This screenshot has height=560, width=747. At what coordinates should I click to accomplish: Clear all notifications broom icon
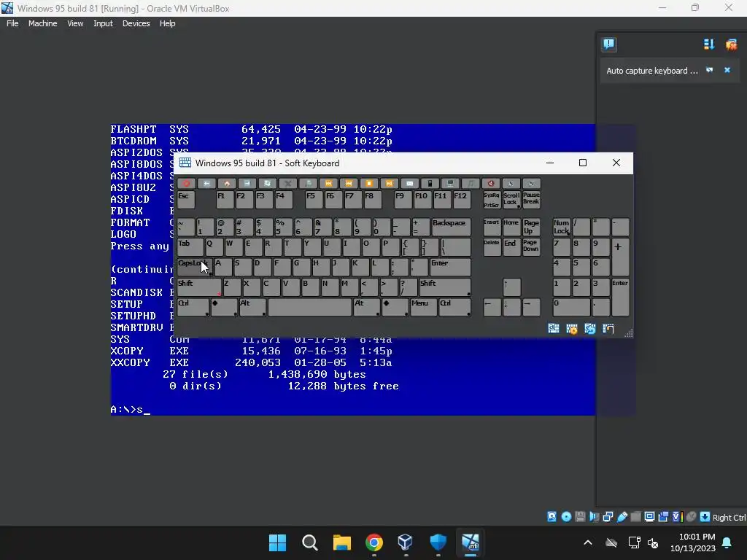(x=731, y=44)
